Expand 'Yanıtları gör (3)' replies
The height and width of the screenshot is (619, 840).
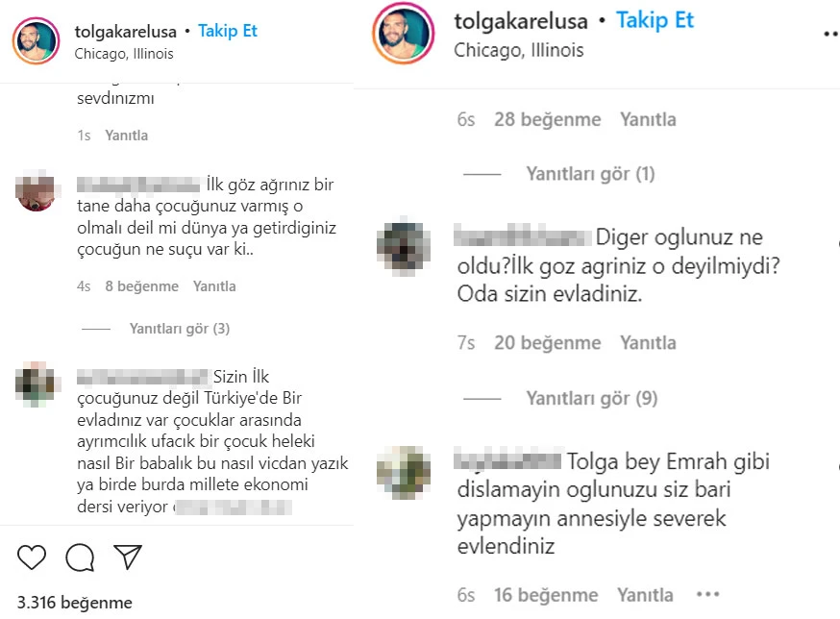[x=180, y=329]
